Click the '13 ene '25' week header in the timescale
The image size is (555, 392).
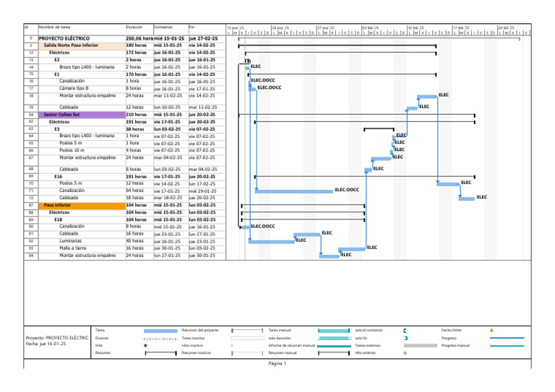[x=236, y=27]
